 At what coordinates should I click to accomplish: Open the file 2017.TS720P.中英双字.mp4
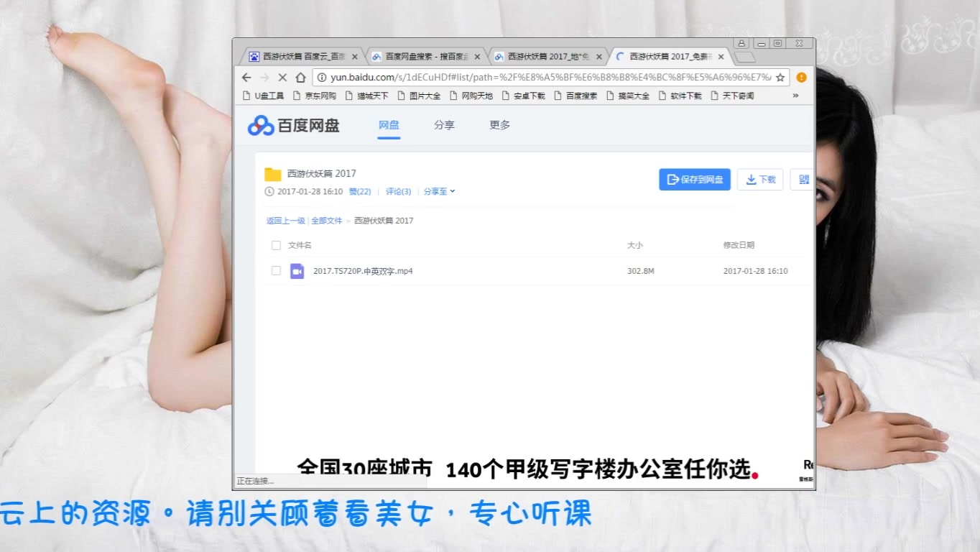click(363, 271)
